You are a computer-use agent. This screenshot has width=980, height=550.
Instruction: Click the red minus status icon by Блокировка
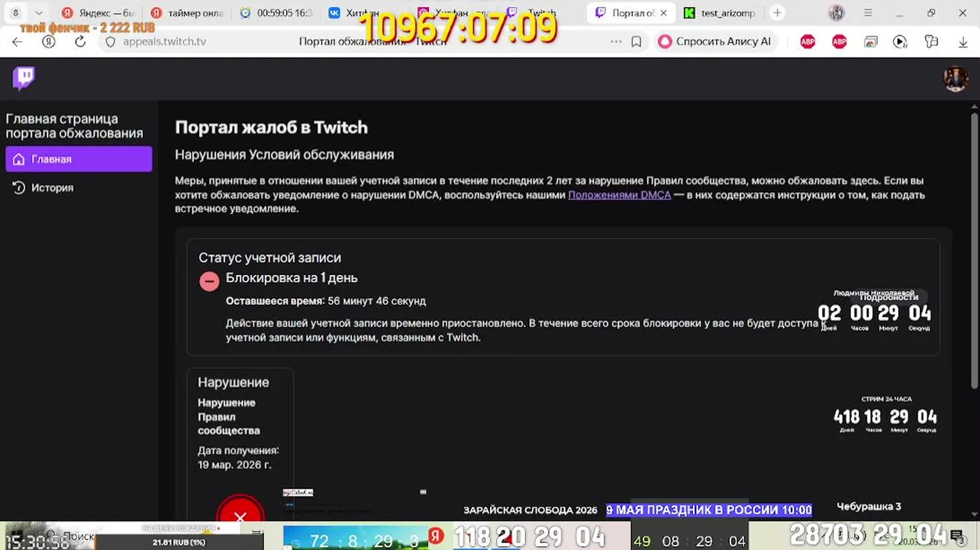click(209, 281)
